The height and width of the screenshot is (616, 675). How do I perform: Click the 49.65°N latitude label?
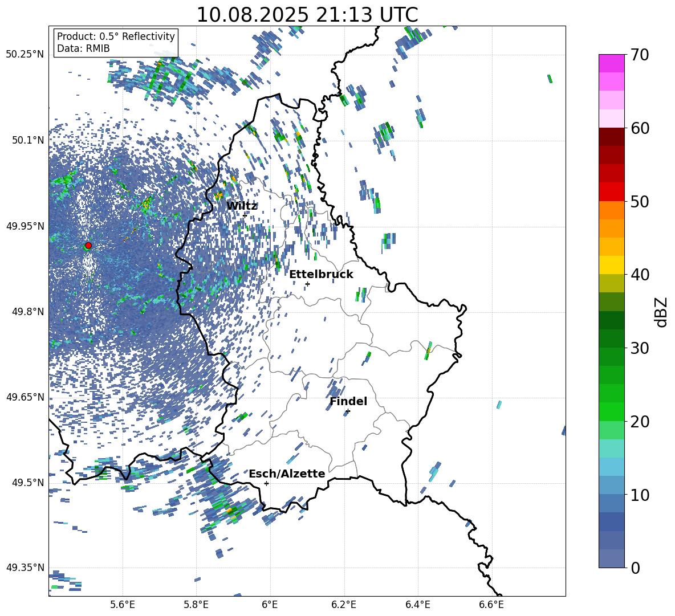pos(25,397)
